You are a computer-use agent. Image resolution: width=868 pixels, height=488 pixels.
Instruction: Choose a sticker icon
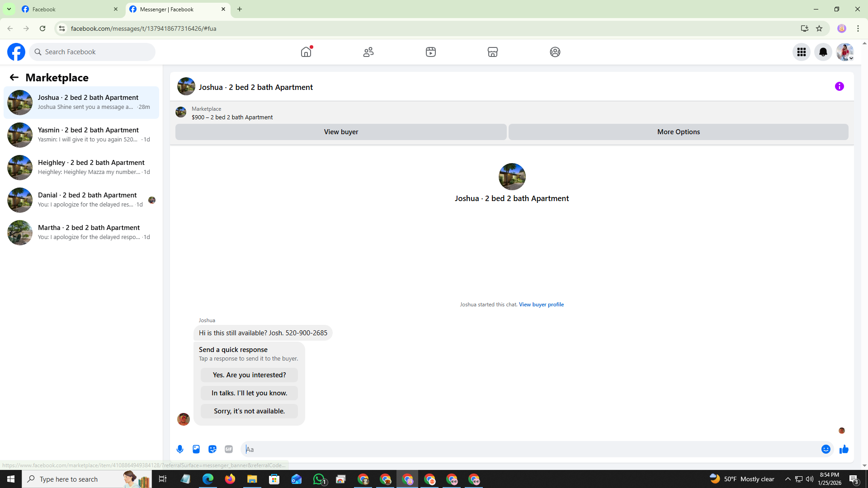(x=212, y=449)
